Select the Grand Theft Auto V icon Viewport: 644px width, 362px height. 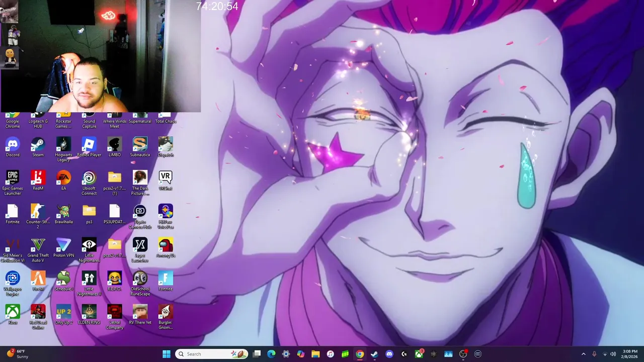pos(38,250)
